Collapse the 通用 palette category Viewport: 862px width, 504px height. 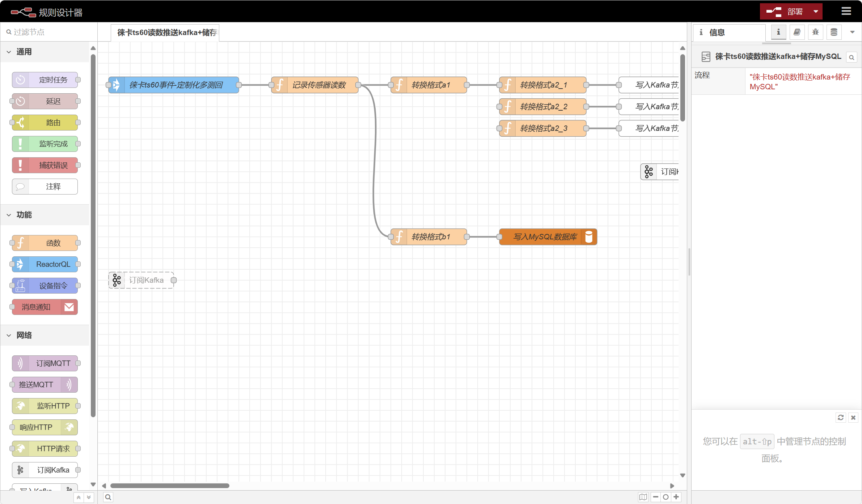pos(9,52)
